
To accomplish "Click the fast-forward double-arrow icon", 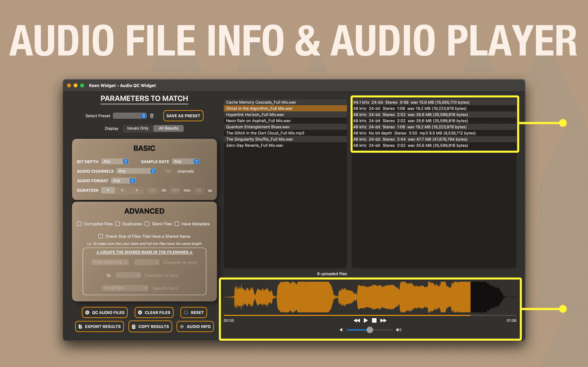I will 383,320.
